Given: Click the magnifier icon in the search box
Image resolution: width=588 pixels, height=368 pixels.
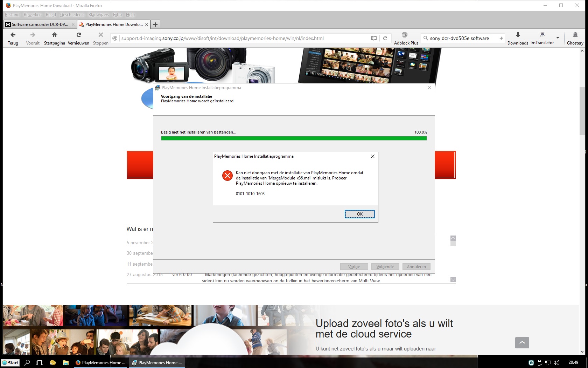Looking at the screenshot, I should [x=426, y=38].
